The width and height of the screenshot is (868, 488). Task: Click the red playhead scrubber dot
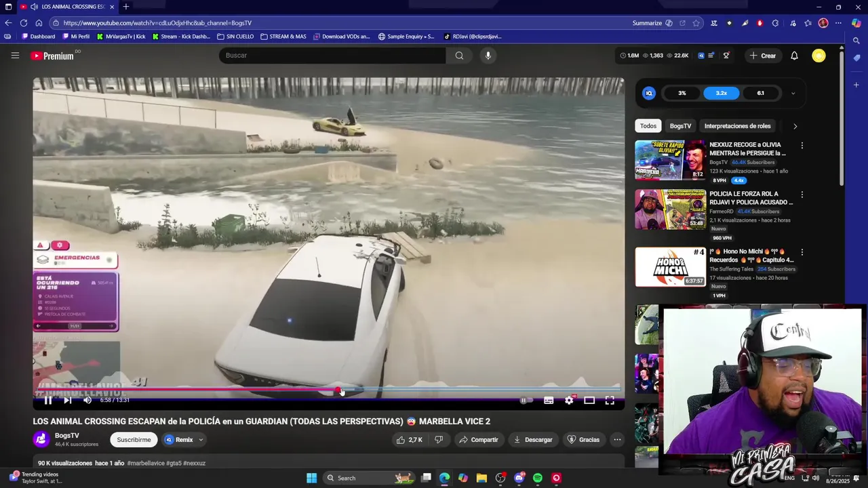[x=338, y=390]
